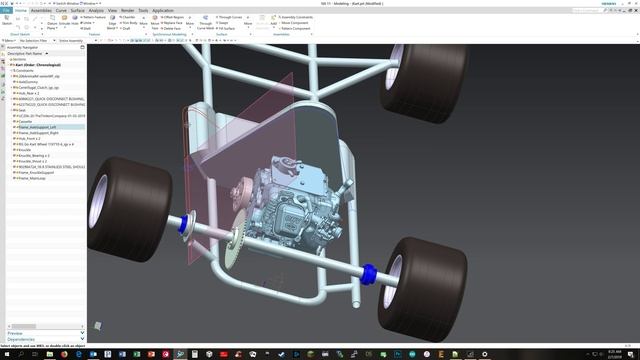Screen dimensions: 640x360
Task: Click the Add component tool
Action: tap(273, 20)
